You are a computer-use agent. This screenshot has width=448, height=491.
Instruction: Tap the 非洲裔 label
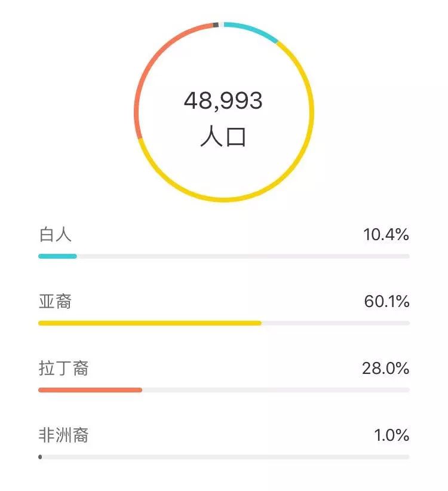pyautogui.click(x=63, y=435)
